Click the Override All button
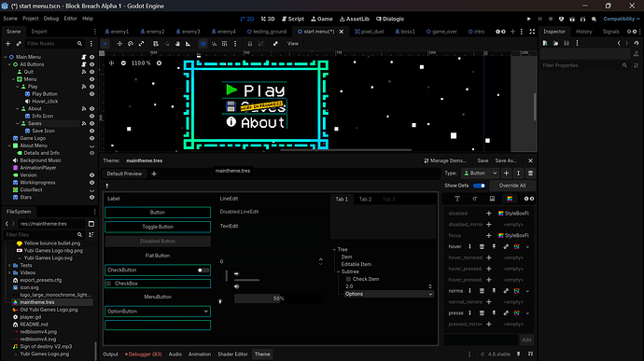The image size is (644, 361). [x=512, y=186]
